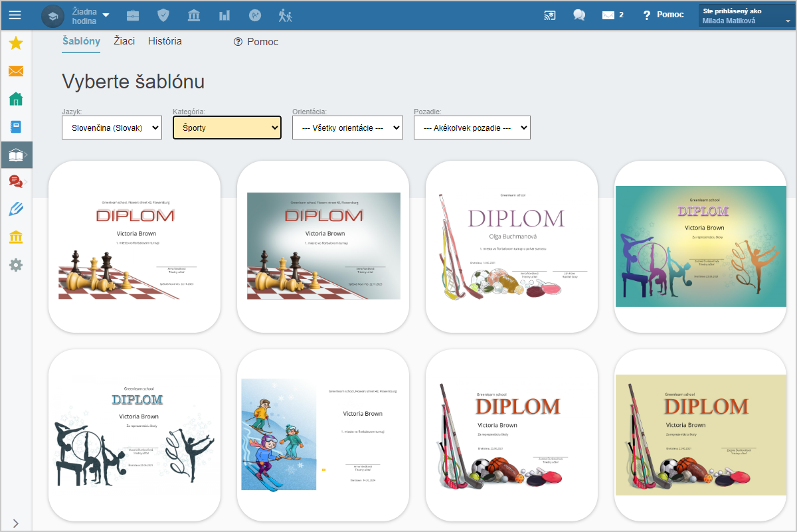
Task: Switch to the Žiaci tab
Action: [124, 41]
